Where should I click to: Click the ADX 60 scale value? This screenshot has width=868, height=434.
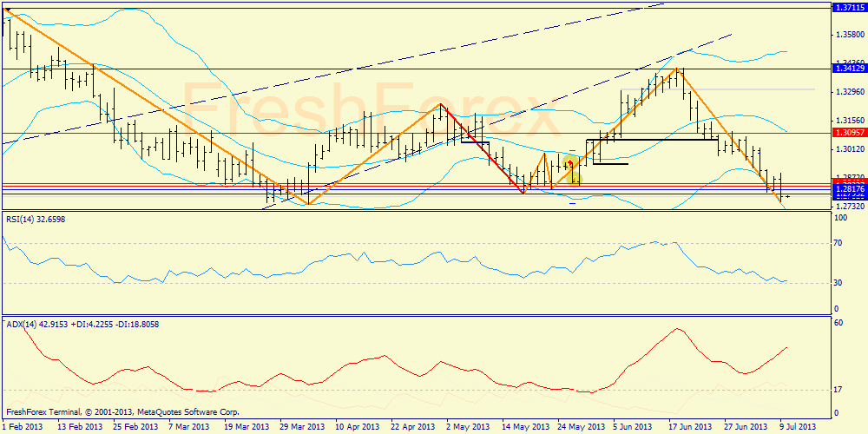[838, 323]
